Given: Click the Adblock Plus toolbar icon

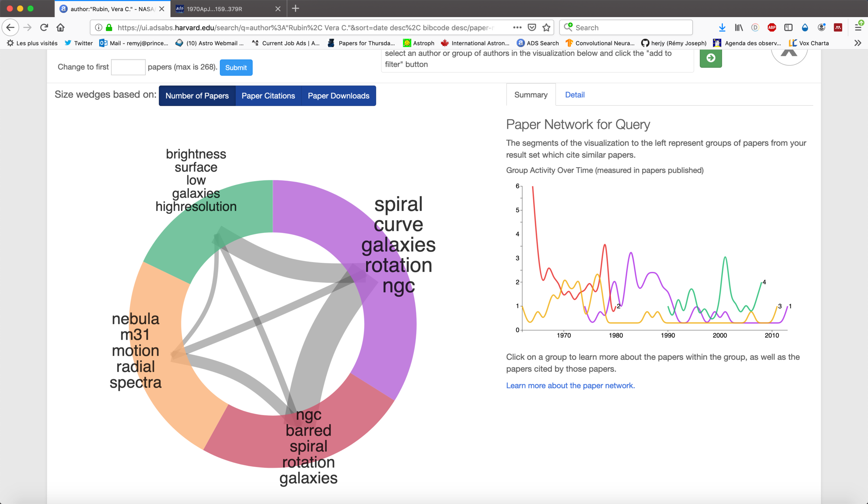Looking at the screenshot, I should tap(772, 27).
